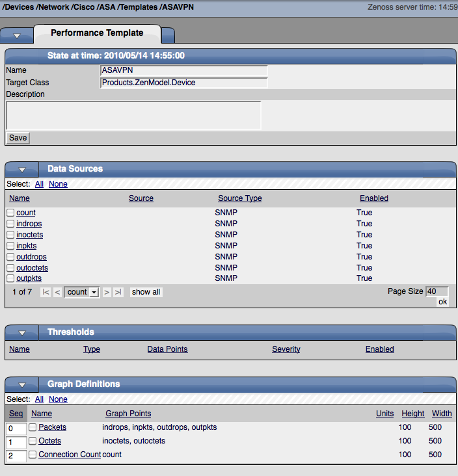Open the count data source link
Screen dimensions: 458x476
[x=26, y=213]
